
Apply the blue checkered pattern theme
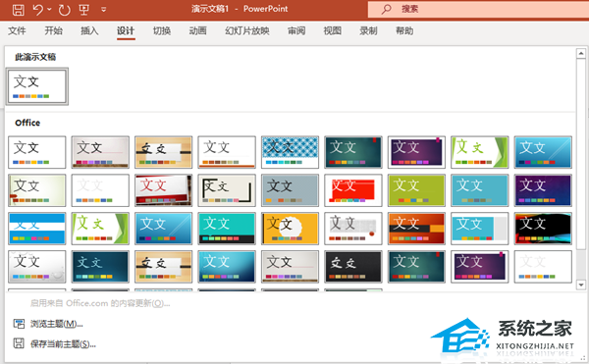(x=290, y=152)
